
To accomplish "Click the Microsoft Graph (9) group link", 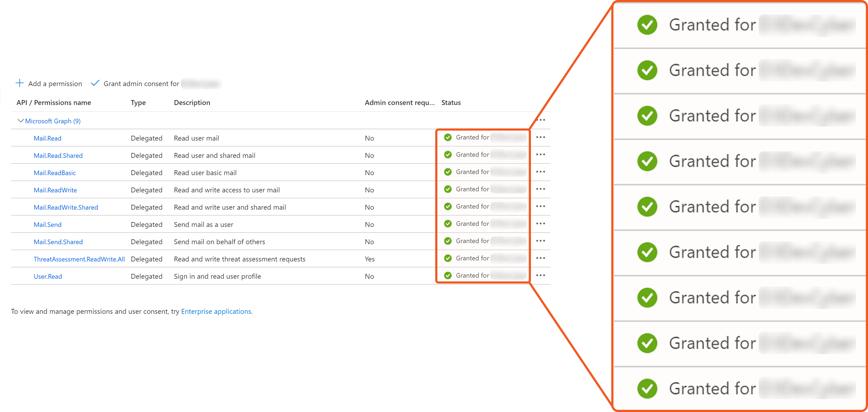I will click(x=53, y=121).
